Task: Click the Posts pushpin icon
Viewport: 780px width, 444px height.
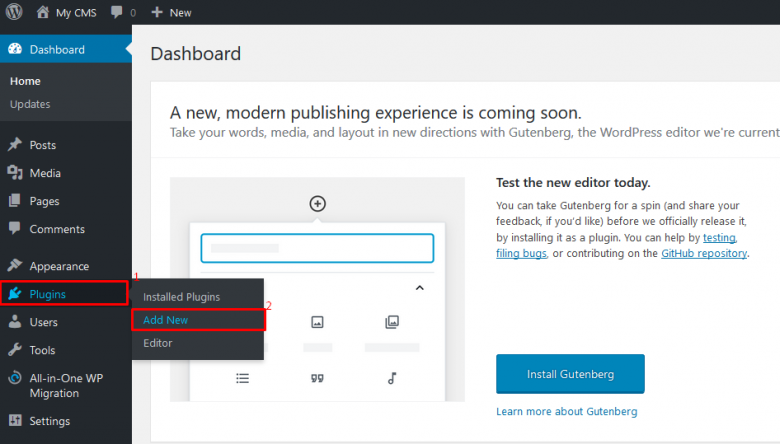Action: pos(15,145)
